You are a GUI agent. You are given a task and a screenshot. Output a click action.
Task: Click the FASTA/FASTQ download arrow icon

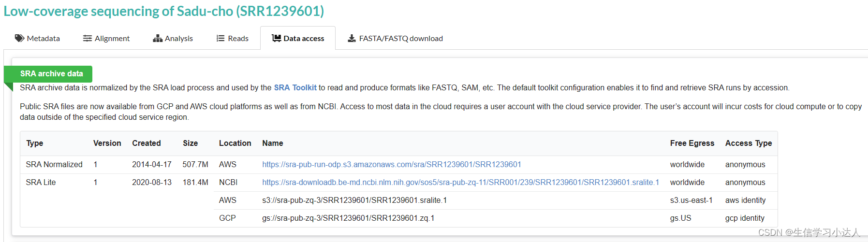pos(352,38)
